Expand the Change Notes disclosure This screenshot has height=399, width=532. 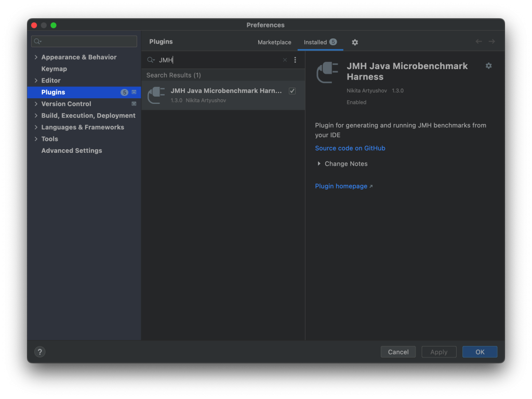(318, 164)
